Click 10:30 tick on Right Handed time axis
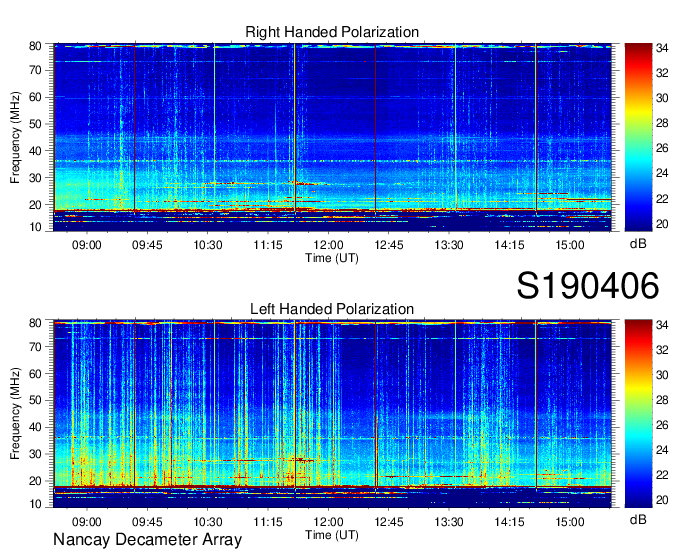680x552 pixels. (208, 245)
